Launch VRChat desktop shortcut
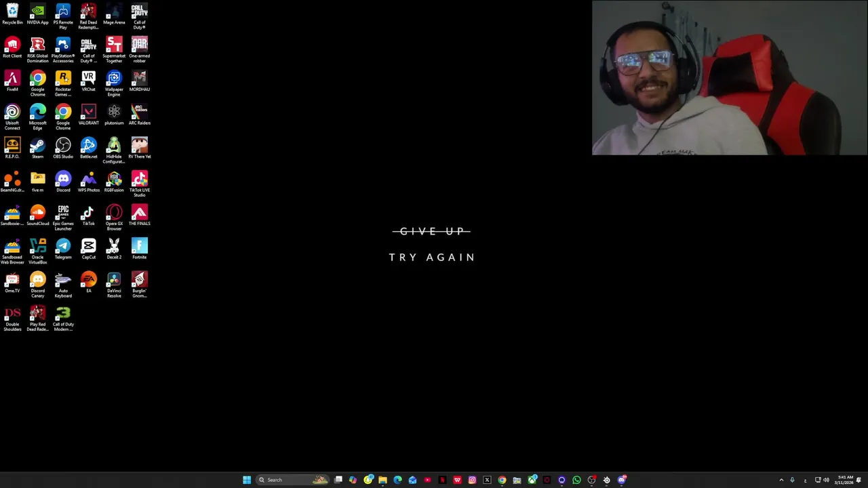868x488 pixels. [88, 81]
